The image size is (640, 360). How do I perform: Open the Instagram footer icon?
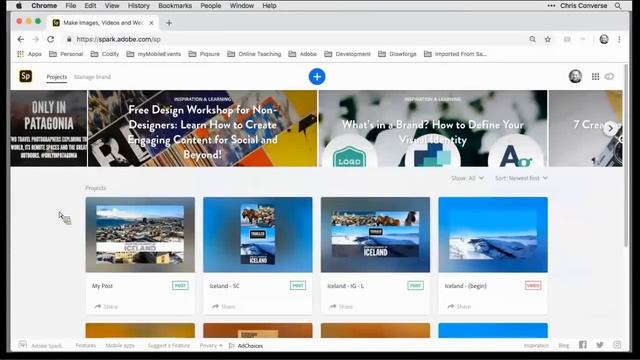(x=617, y=345)
